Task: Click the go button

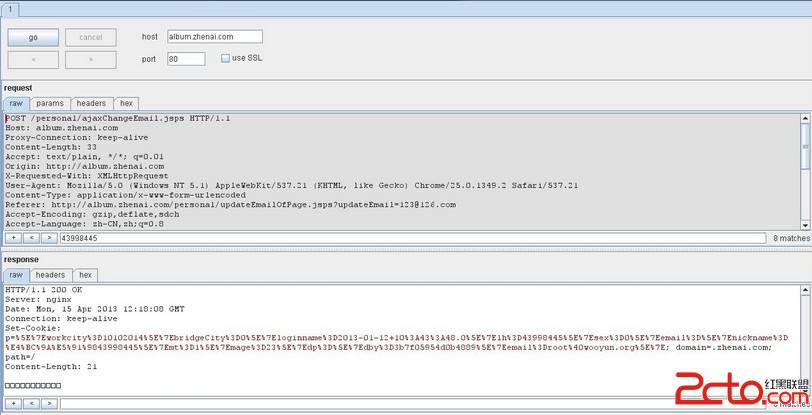Action: pyautogui.click(x=33, y=37)
